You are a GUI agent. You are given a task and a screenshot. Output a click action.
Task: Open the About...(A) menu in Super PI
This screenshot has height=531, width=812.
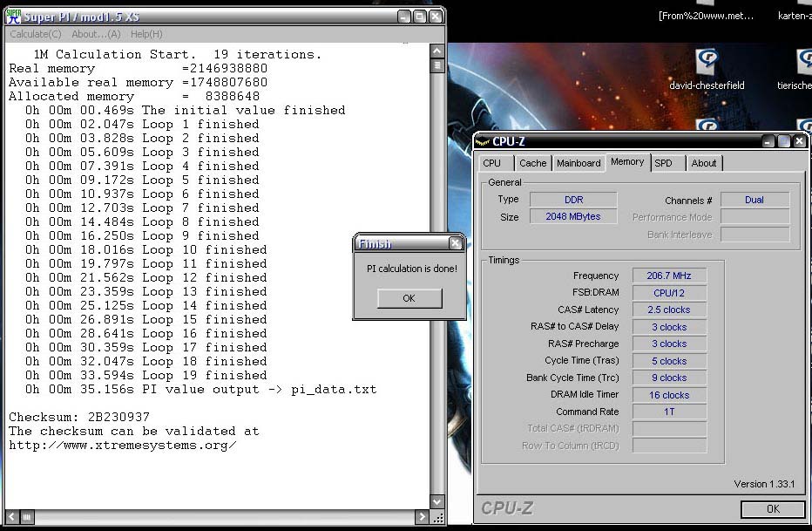point(96,34)
